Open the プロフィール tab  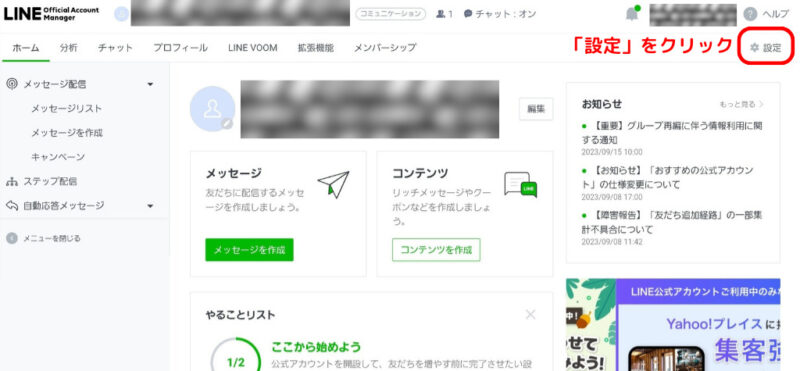pyautogui.click(x=181, y=48)
